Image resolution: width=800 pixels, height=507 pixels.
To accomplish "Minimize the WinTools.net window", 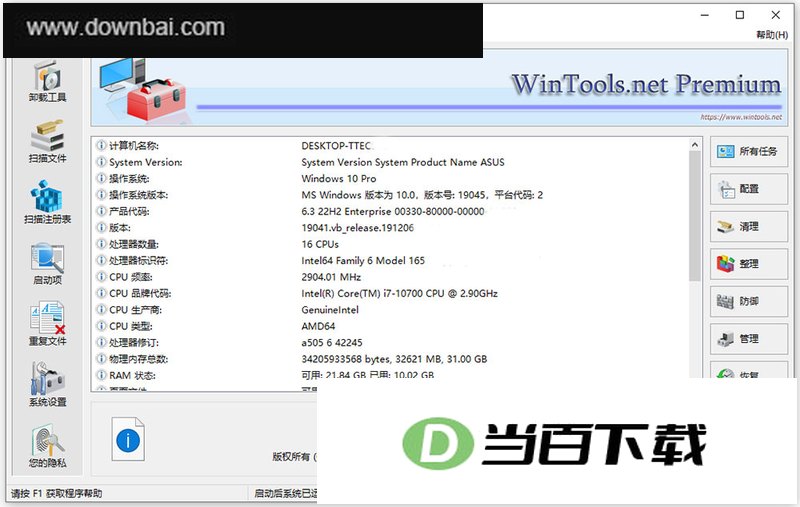I will pos(705,15).
